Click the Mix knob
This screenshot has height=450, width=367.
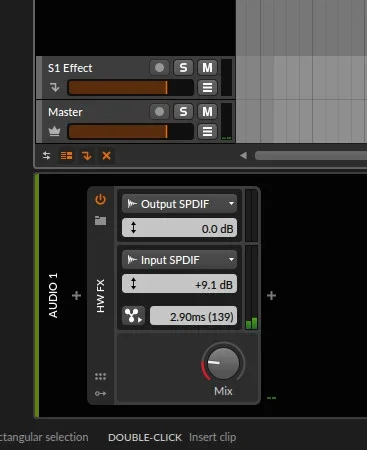[x=223, y=363]
